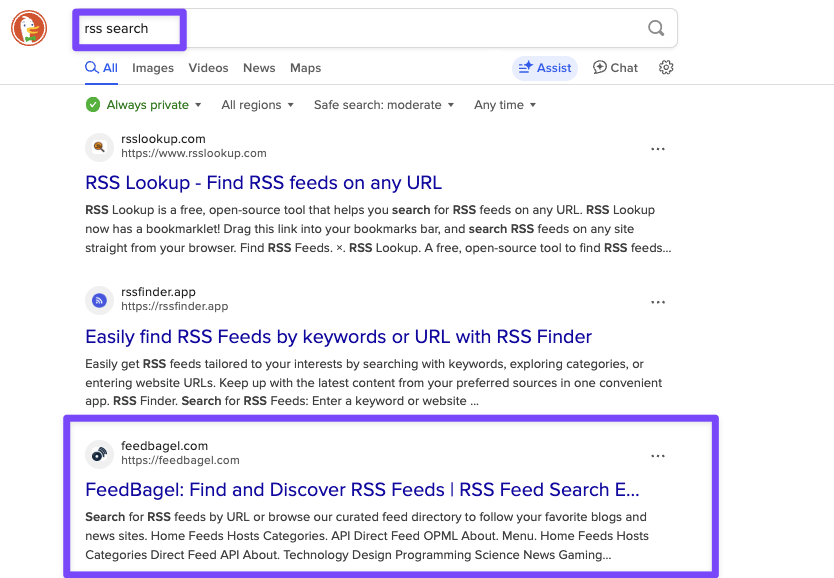Open the settings gear icon
Screen dimensions: 834x578
(666, 68)
